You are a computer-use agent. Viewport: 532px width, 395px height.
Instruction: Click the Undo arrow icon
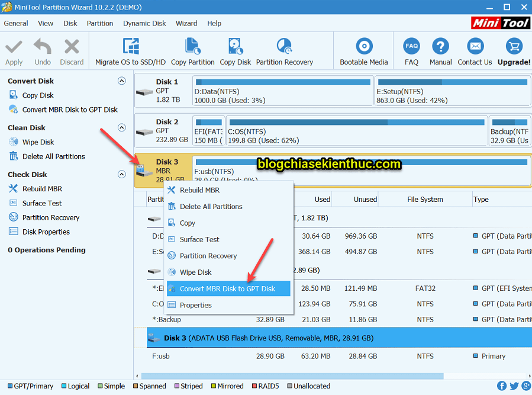click(x=43, y=47)
